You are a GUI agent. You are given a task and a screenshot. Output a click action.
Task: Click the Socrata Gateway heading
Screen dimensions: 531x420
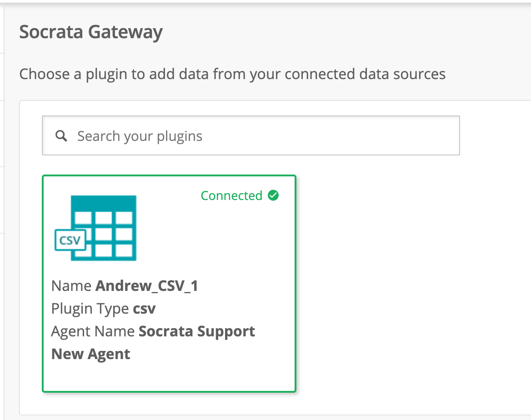click(91, 32)
